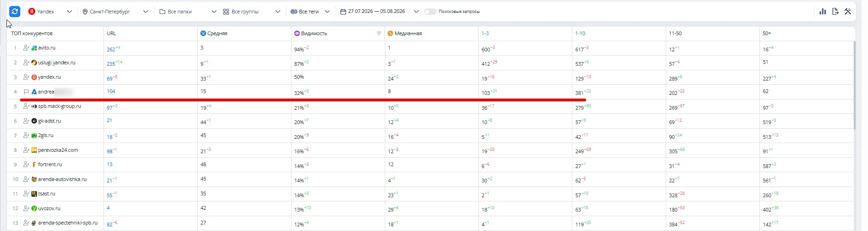Click 50+ value 587 for fortrent.ru
This screenshot has width=868, height=231.
(x=767, y=166)
